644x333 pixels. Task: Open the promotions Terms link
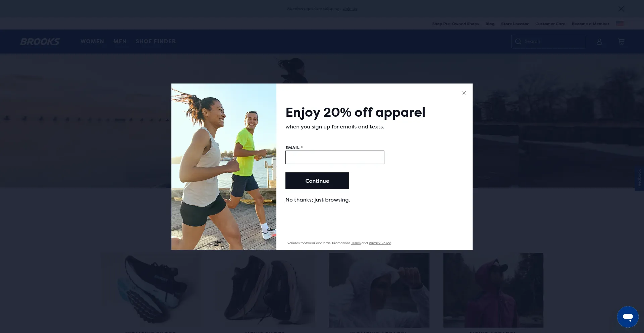[356, 243]
